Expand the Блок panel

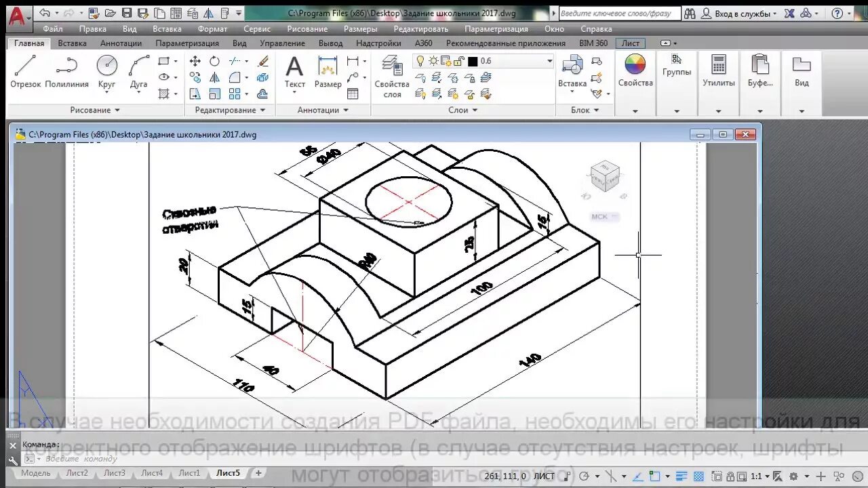point(585,110)
